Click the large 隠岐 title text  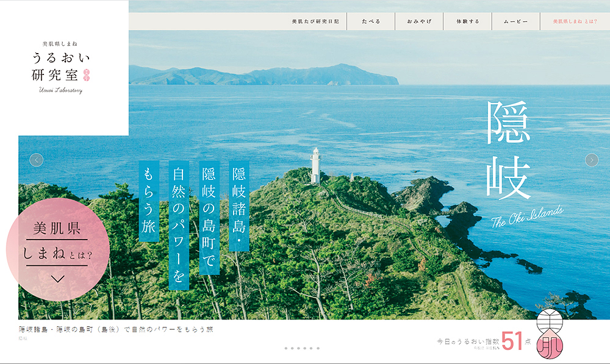tap(509, 149)
